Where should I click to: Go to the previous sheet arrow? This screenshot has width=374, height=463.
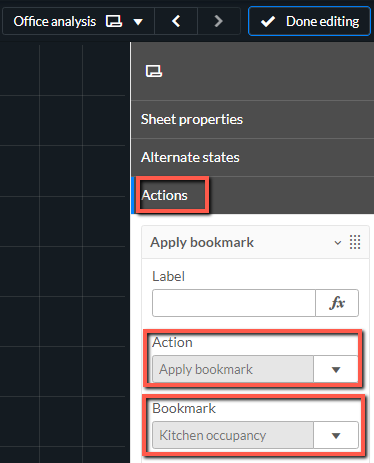[176, 21]
